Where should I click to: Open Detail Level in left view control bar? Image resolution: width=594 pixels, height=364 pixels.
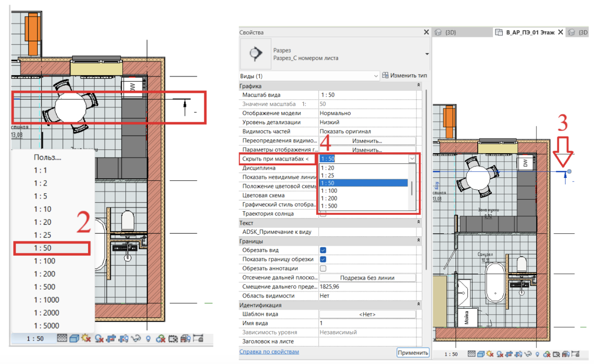point(62,338)
